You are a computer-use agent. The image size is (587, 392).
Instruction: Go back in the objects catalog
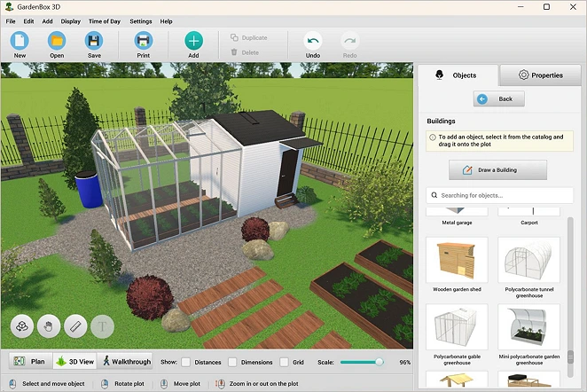click(498, 98)
